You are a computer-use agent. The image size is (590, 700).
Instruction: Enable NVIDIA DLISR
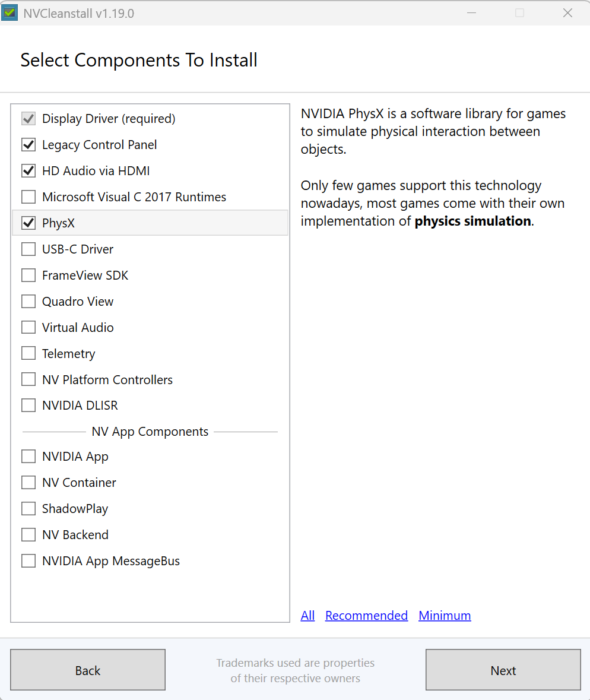pyautogui.click(x=28, y=405)
